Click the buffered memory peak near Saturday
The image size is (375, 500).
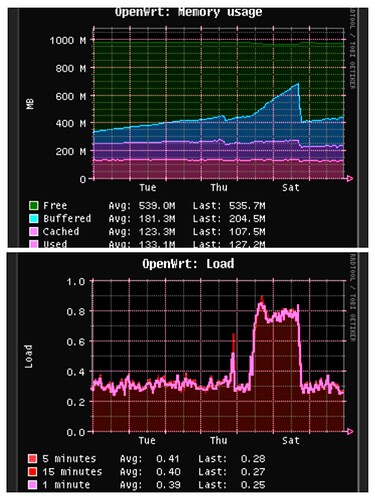[x=298, y=84]
